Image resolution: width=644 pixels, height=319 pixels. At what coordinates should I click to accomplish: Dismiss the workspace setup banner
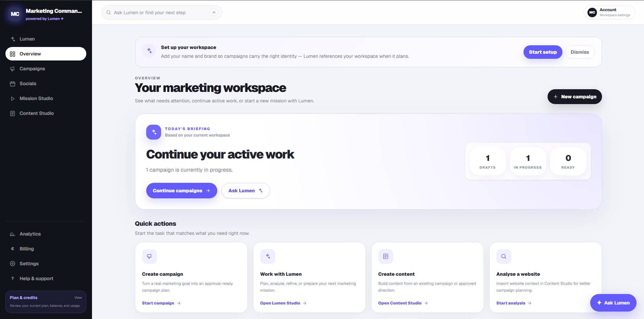point(580,52)
